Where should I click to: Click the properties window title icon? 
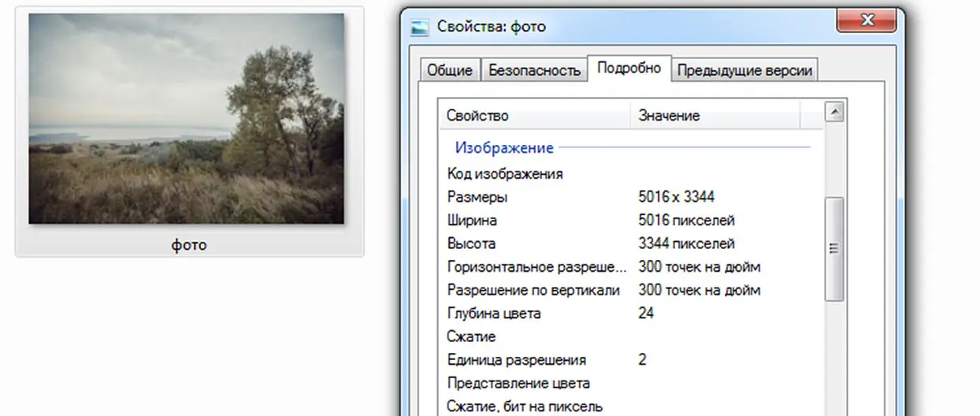coord(421,28)
